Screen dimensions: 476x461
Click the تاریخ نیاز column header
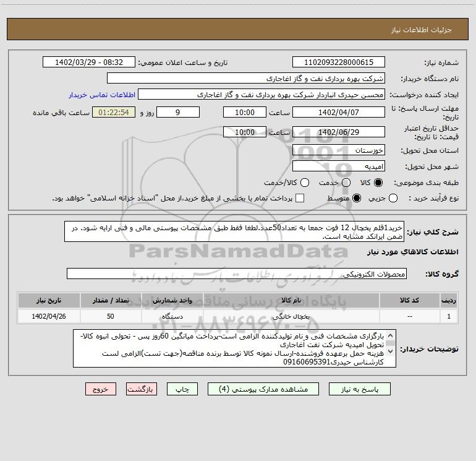(49, 300)
